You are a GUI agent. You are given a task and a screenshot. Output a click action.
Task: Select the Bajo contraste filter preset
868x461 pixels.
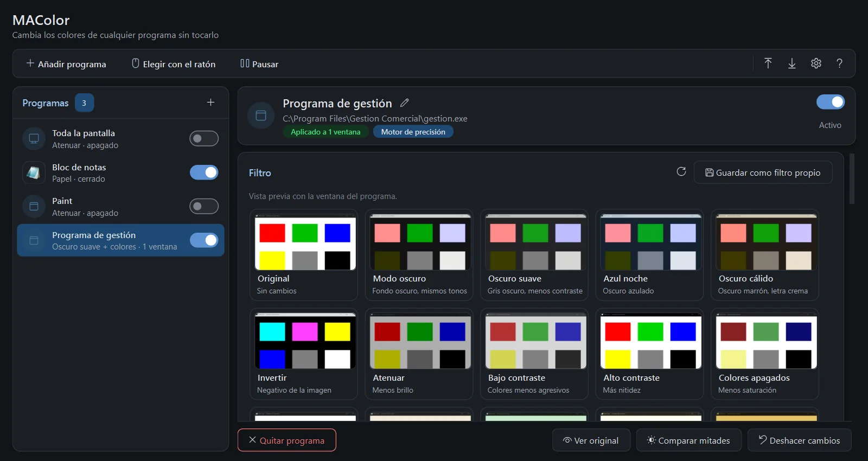click(534, 354)
